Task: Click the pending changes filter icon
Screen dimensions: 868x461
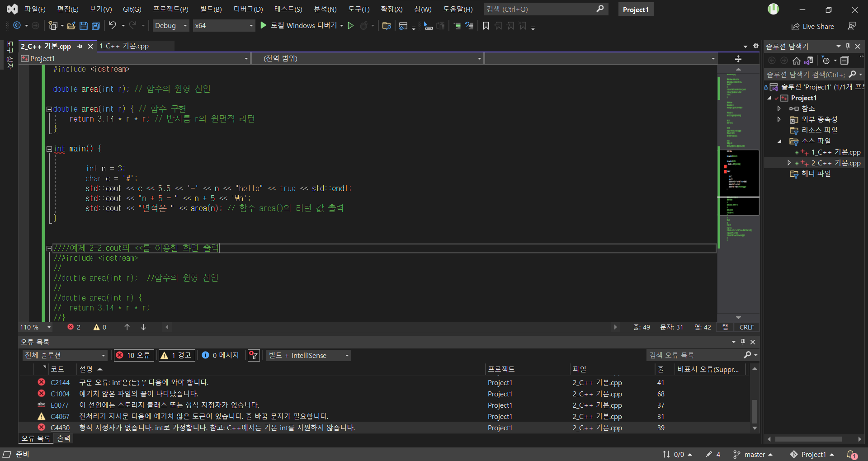Action: coord(826,61)
